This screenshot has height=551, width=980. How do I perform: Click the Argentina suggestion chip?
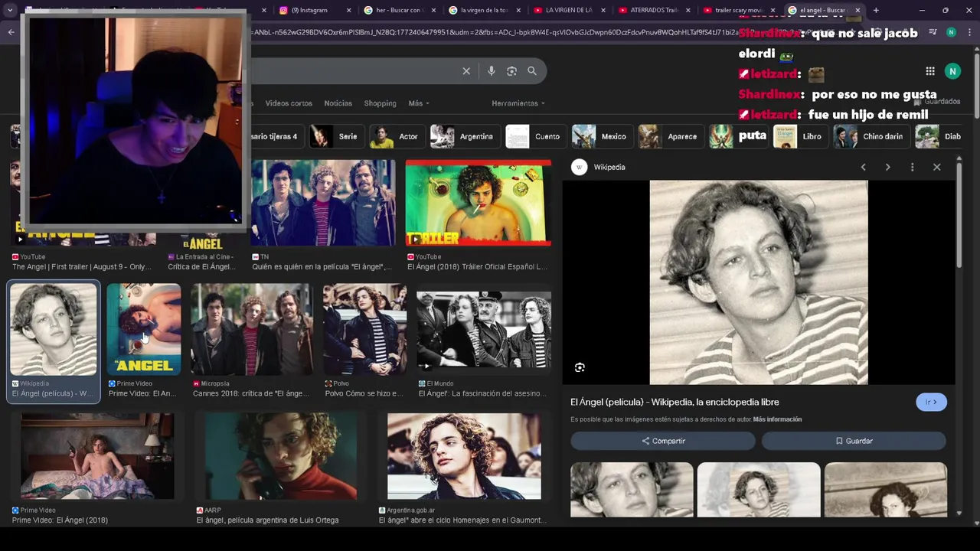[465, 136]
